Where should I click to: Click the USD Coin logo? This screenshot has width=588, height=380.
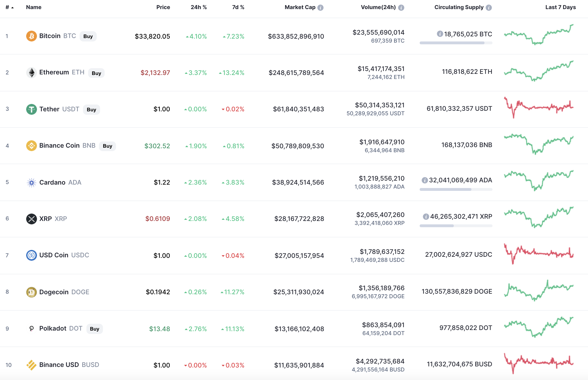coord(32,255)
